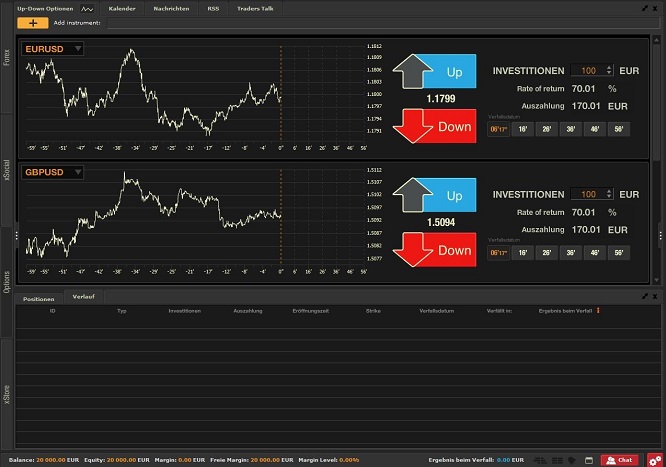Viewport: 666px width, 467px height.
Task: Click the GBPUSD Down arrow button
Action: click(x=435, y=250)
